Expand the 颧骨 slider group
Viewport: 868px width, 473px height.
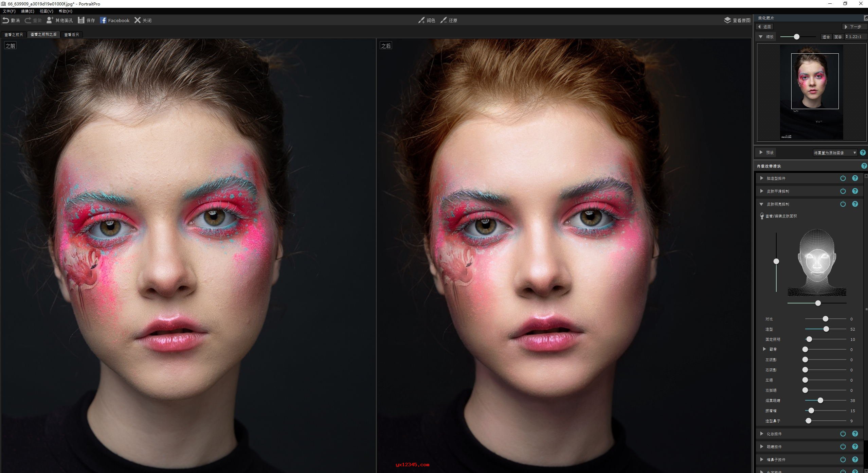[764, 349]
